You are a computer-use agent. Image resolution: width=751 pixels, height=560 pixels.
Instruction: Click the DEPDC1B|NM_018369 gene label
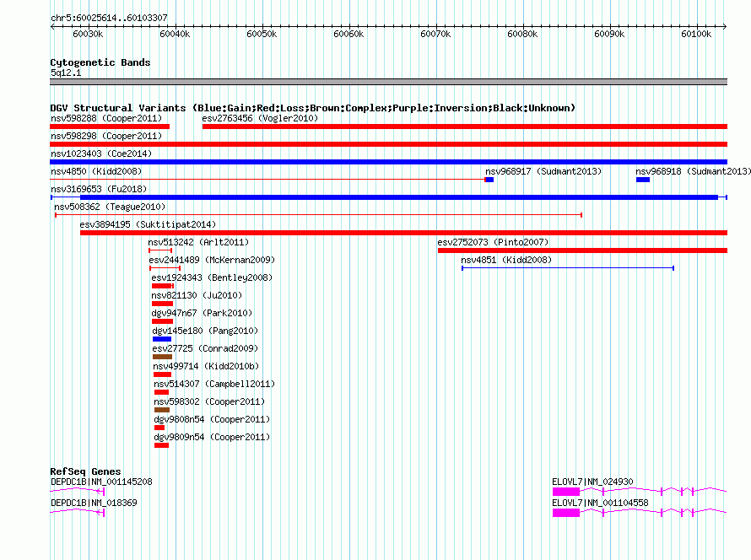(x=94, y=503)
